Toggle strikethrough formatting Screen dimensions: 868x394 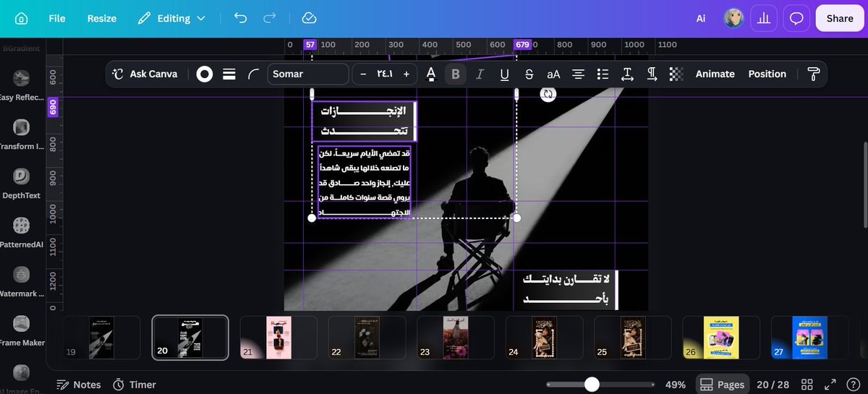529,74
